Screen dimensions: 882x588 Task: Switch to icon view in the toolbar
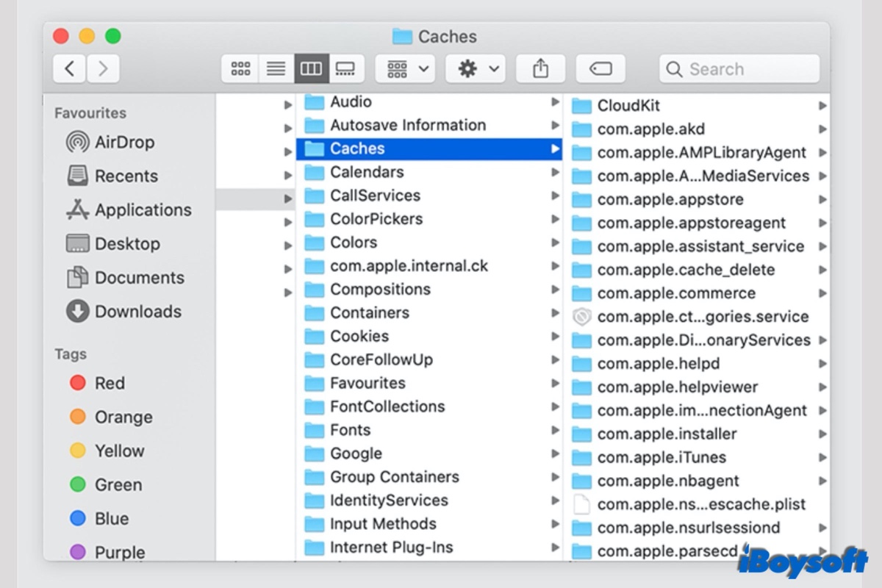(x=240, y=68)
